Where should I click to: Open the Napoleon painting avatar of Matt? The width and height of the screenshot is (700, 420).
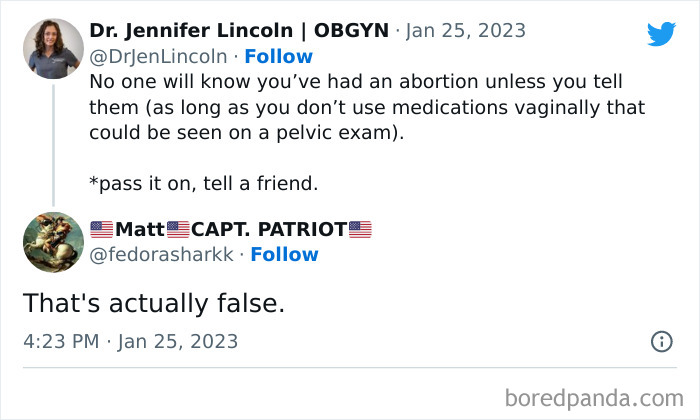(53, 241)
